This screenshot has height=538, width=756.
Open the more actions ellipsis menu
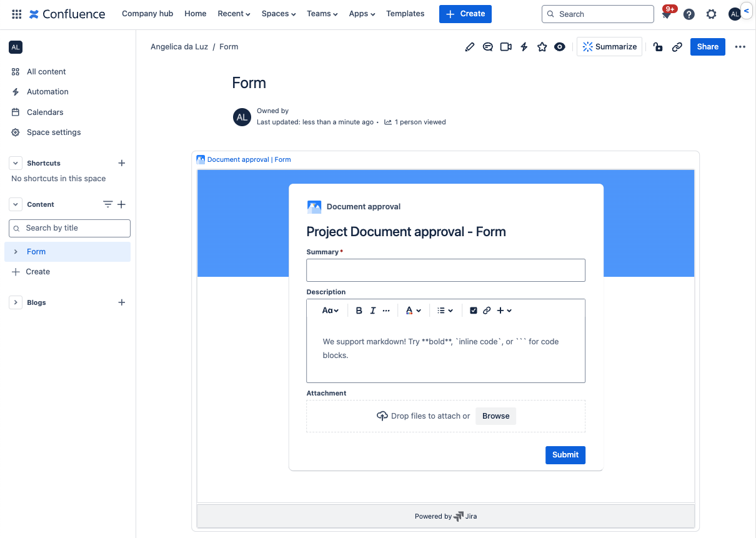[x=740, y=47]
